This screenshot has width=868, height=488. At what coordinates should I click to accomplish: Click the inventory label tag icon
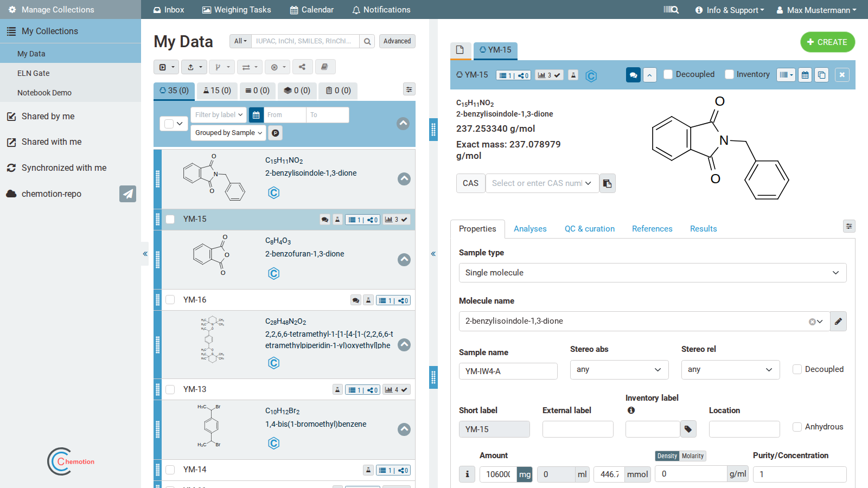(688, 429)
